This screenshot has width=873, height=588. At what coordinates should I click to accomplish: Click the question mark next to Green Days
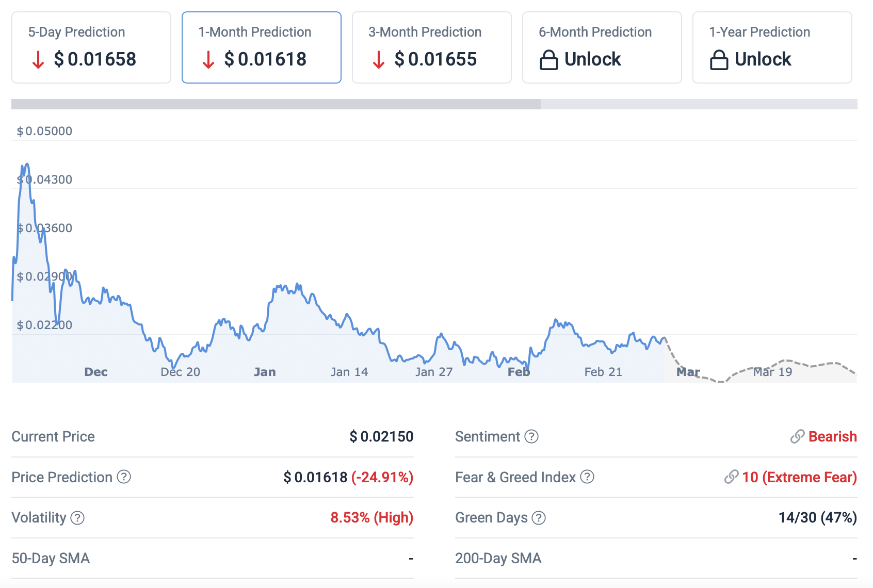click(539, 517)
